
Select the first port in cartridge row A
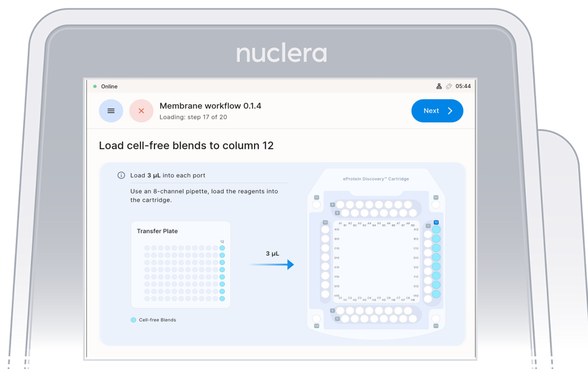pos(340,205)
